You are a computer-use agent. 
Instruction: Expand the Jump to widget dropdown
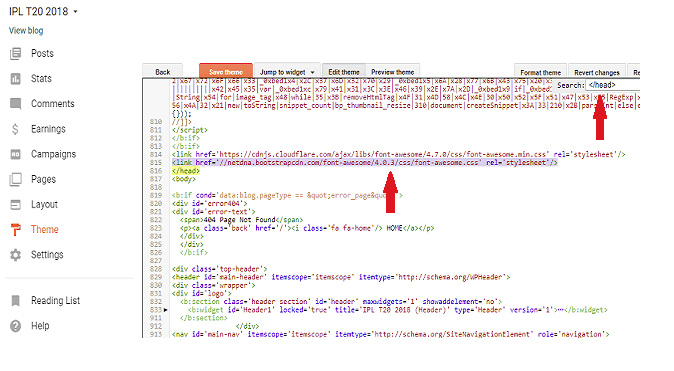coord(287,71)
